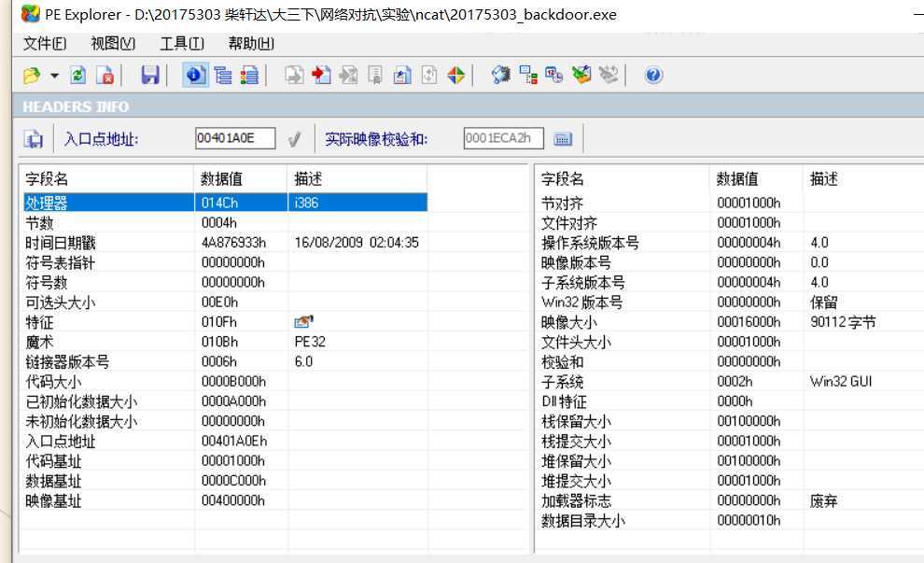Open the Dependency Scanner tree icon

528,76
